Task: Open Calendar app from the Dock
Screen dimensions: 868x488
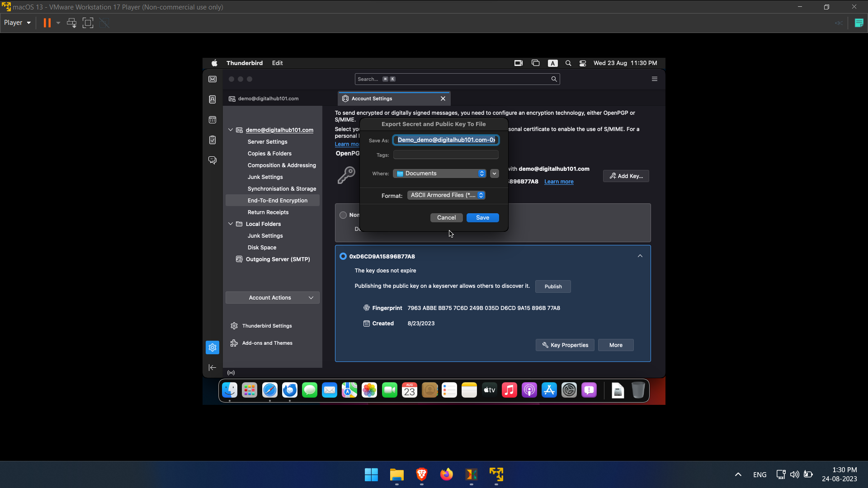Action: (410, 390)
